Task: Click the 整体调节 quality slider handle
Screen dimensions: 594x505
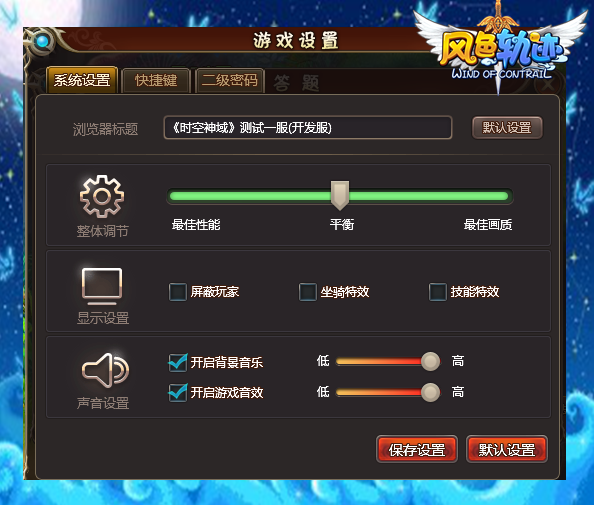Action: (340, 195)
